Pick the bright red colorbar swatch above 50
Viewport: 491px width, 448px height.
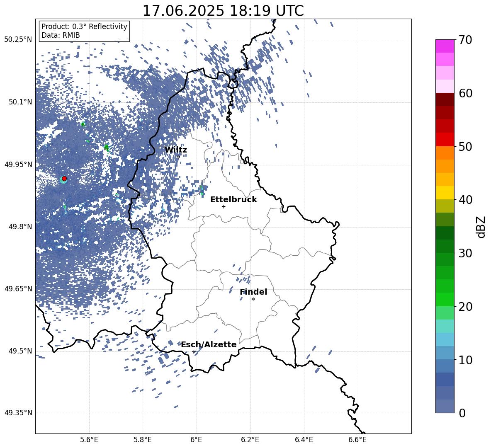pos(445,140)
